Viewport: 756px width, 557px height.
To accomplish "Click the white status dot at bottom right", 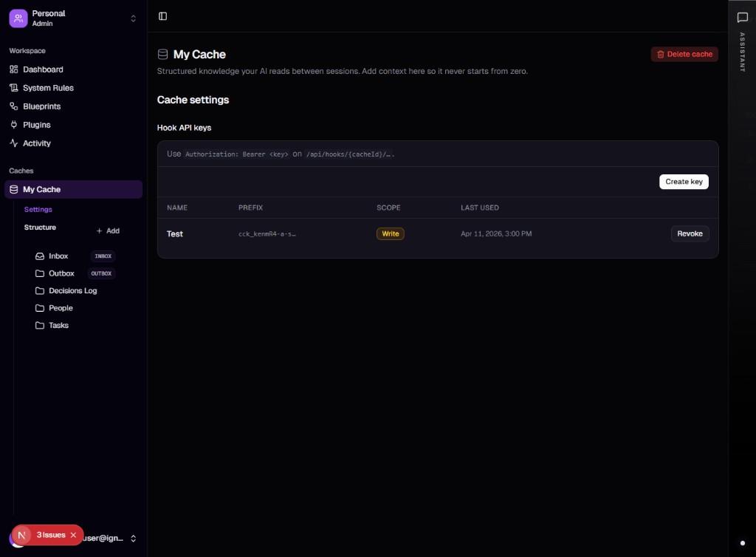I will pyautogui.click(x=743, y=543).
